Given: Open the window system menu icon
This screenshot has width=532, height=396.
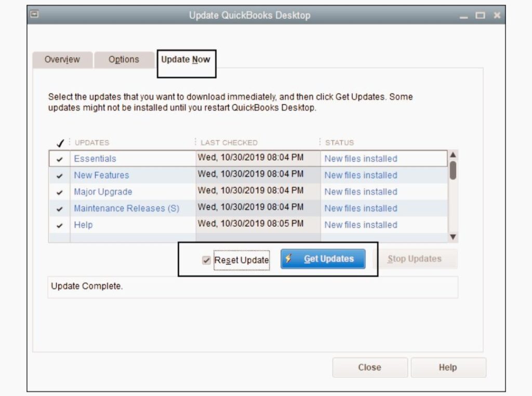Looking at the screenshot, I should click(x=34, y=14).
